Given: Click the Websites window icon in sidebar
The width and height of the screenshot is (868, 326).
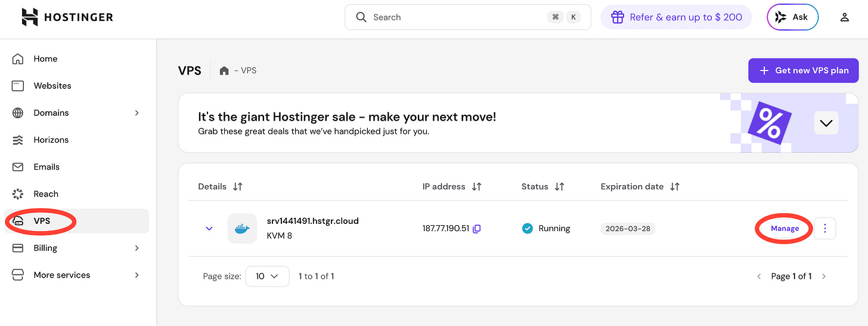Looking at the screenshot, I should pyautogui.click(x=18, y=85).
